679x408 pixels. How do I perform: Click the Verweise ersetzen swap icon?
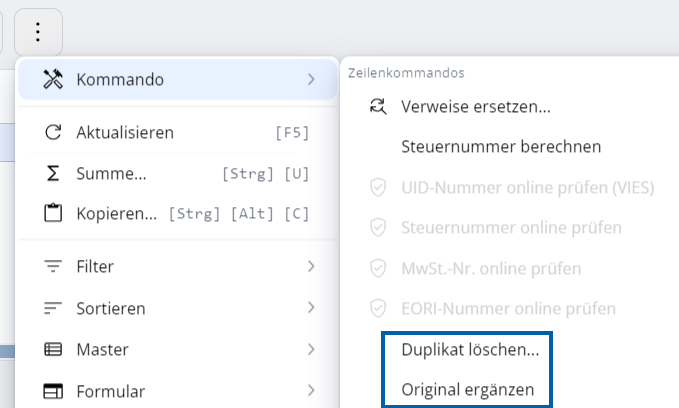click(378, 106)
